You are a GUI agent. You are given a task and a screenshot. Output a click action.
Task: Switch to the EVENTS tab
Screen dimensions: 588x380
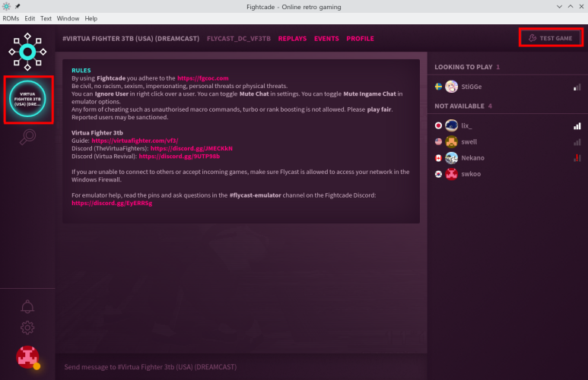pyautogui.click(x=326, y=39)
